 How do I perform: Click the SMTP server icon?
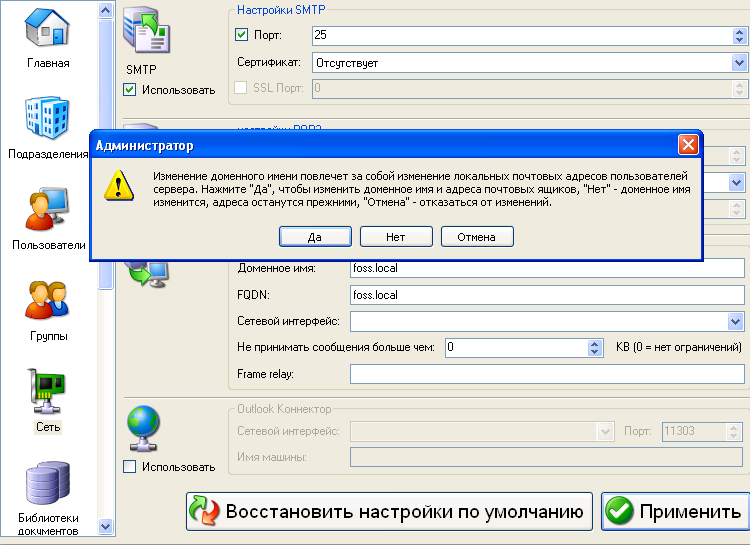143,40
